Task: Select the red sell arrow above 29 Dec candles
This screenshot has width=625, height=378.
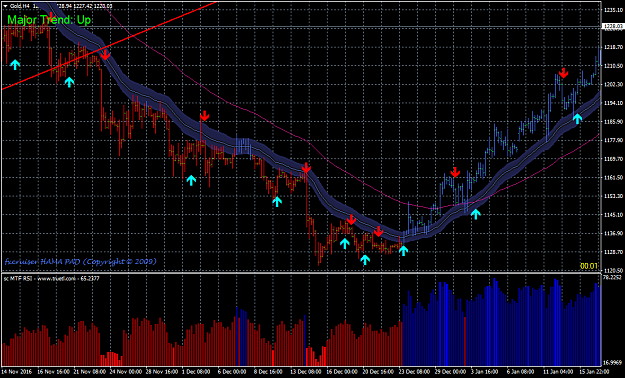Action: [x=455, y=172]
